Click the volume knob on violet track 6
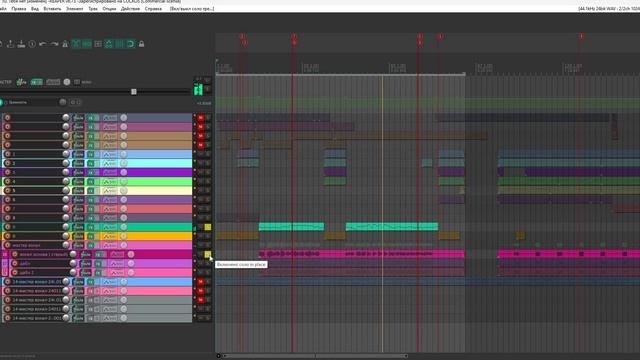 tap(66, 200)
